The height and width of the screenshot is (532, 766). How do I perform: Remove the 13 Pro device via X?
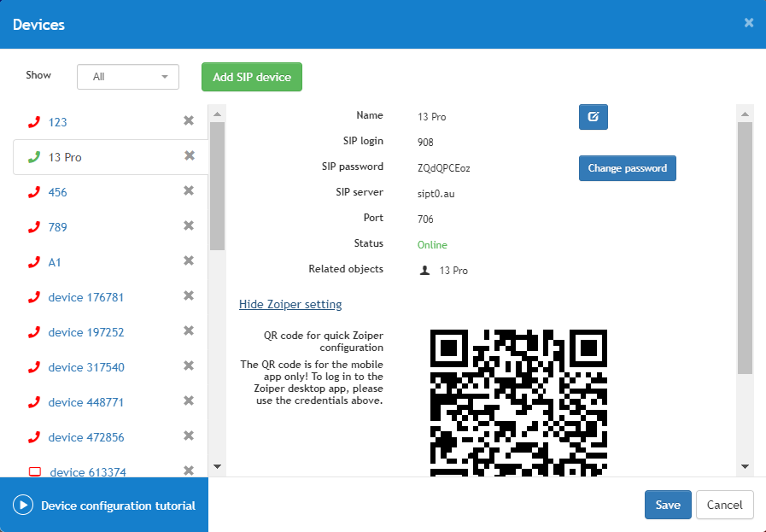coord(189,155)
